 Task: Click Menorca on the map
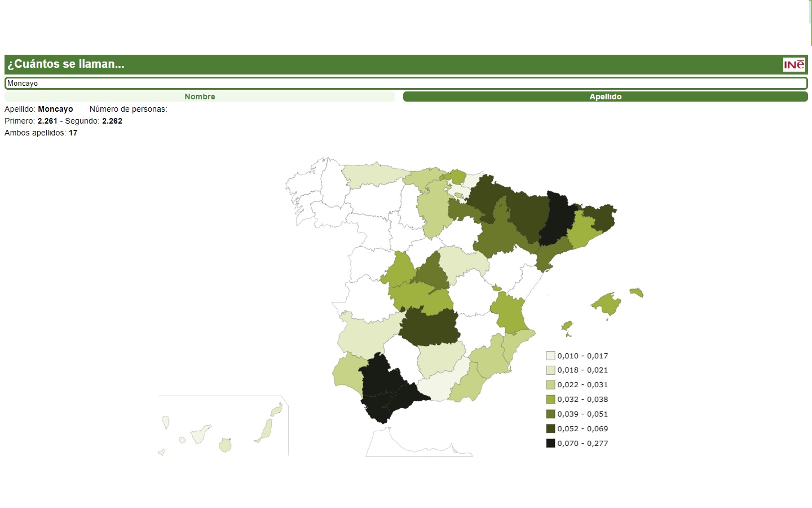click(x=636, y=292)
